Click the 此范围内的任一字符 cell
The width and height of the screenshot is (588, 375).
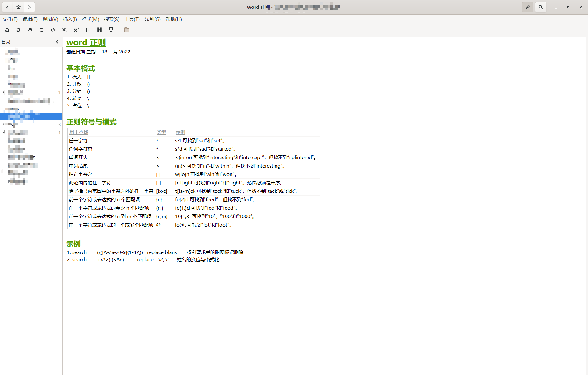coord(111,183)
